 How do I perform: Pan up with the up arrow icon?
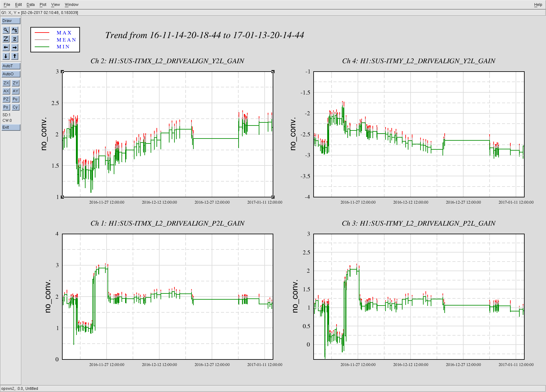coord(15,56)
